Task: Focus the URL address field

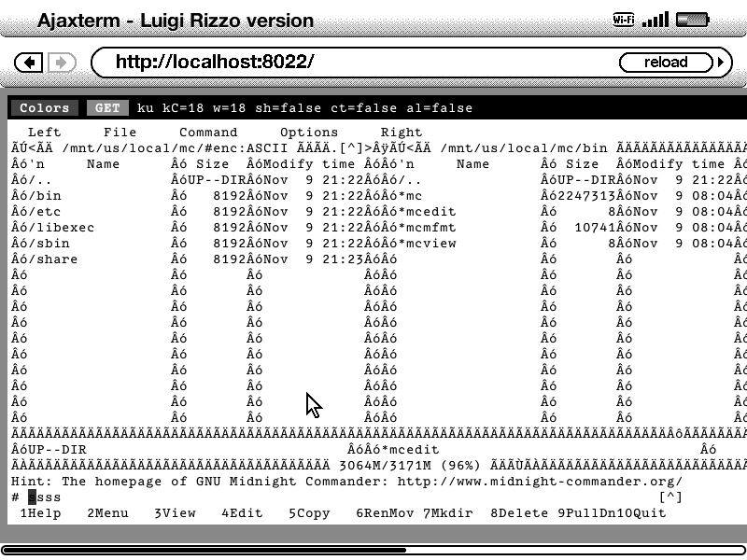Action: (x=353, y=63)
